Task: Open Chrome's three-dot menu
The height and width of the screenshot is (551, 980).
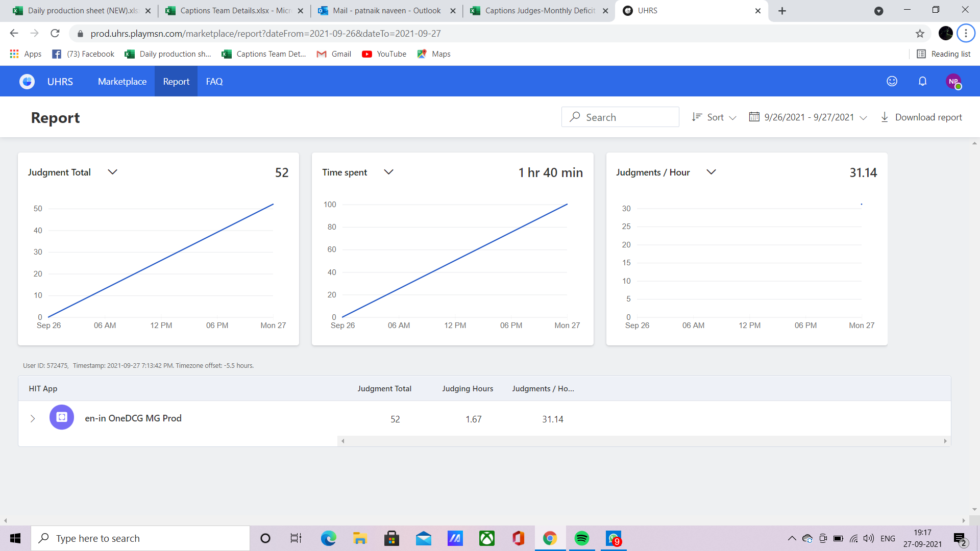Action: pos(966,34)
